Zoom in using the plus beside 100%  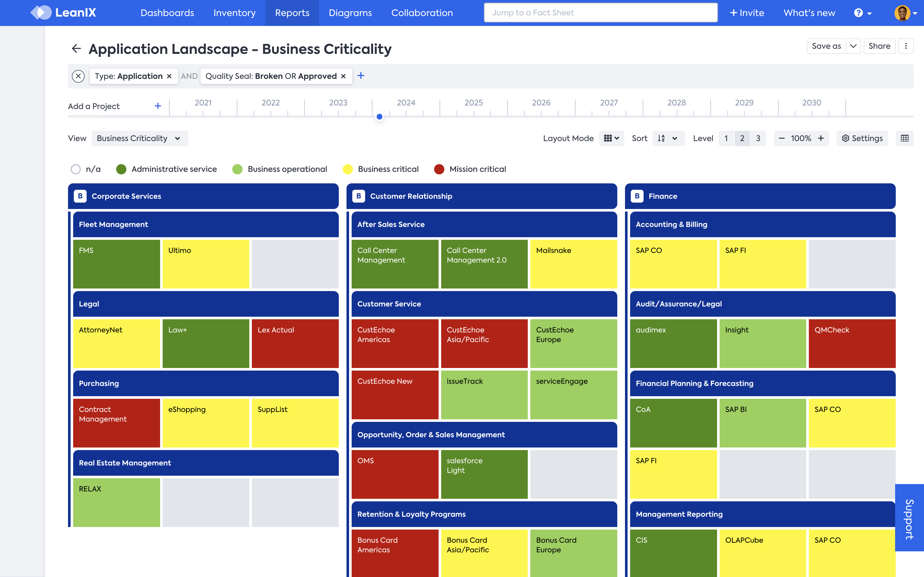point(821,138)
